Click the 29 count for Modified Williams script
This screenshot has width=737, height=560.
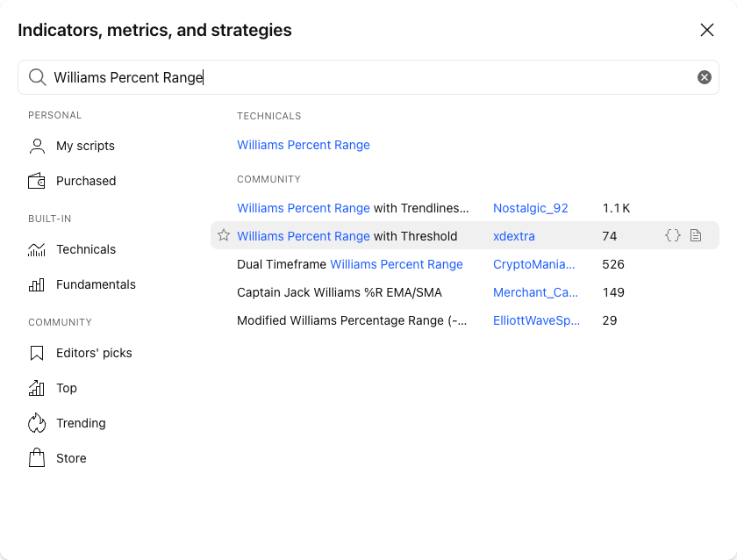(x=610, y=320)
